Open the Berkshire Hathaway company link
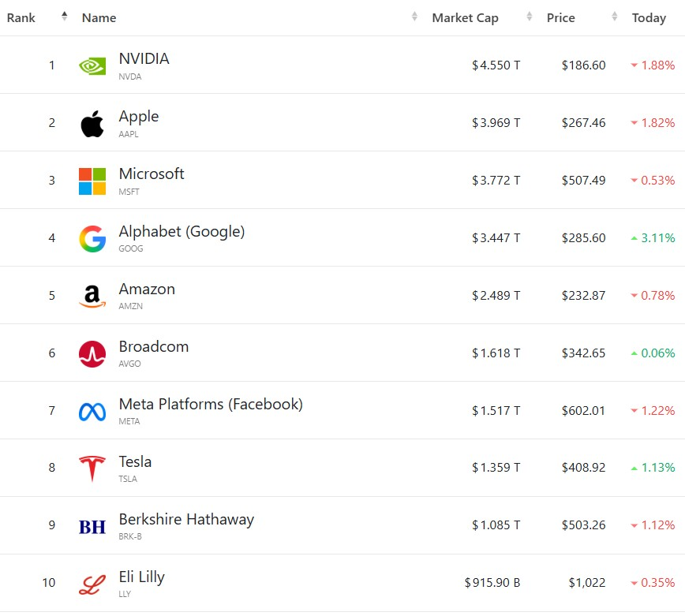Image resolution: width=685 pixels, height=616 pixels. 186,520
